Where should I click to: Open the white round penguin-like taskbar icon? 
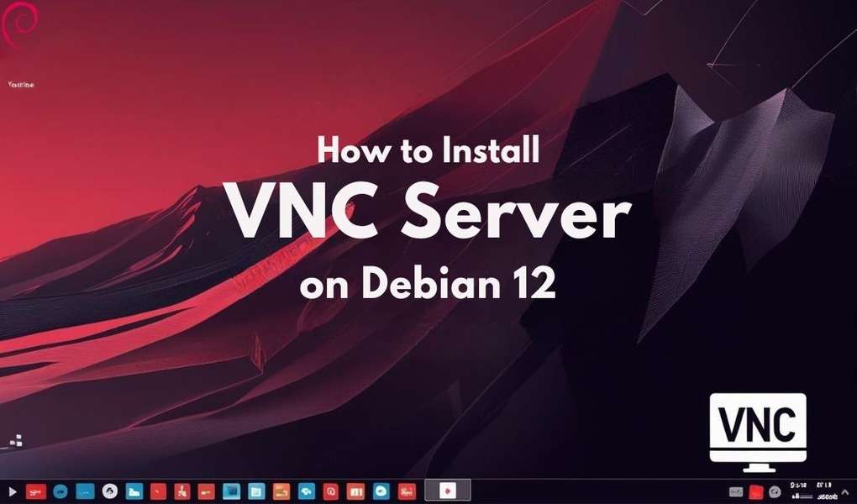coord(110,491)
